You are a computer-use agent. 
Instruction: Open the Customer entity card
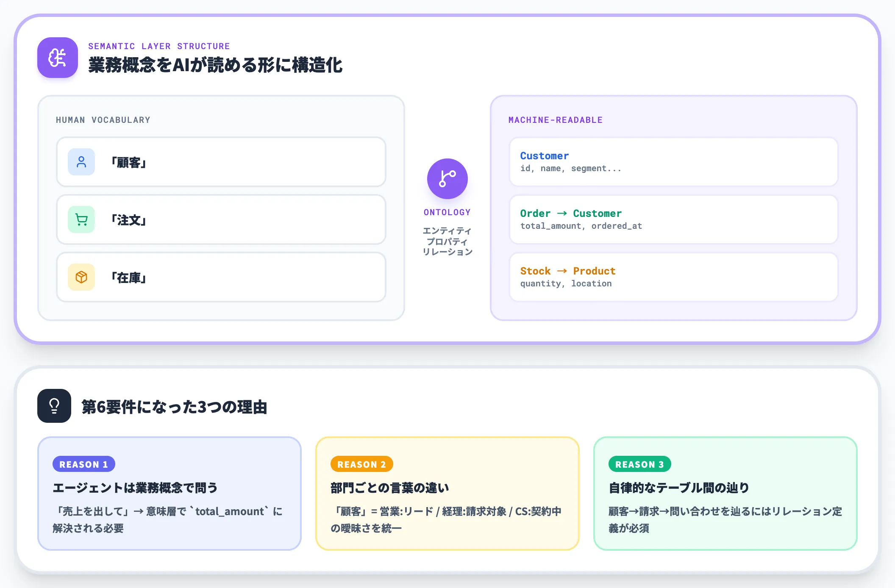pos(674,162)
